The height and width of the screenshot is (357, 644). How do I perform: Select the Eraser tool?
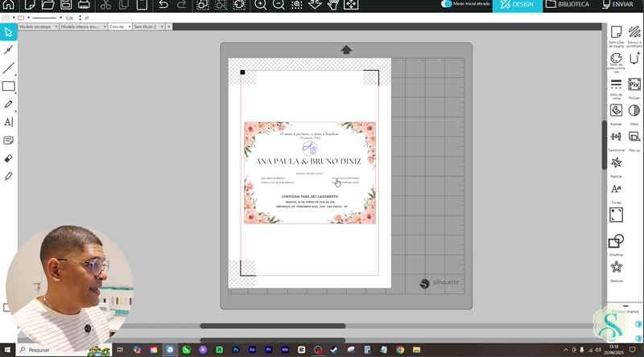tap(9, 158)
